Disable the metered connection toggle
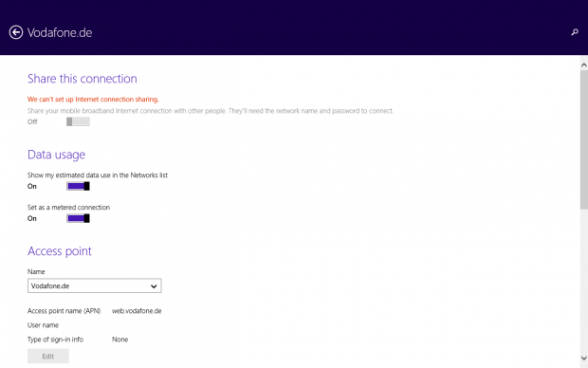 point(78,218)
